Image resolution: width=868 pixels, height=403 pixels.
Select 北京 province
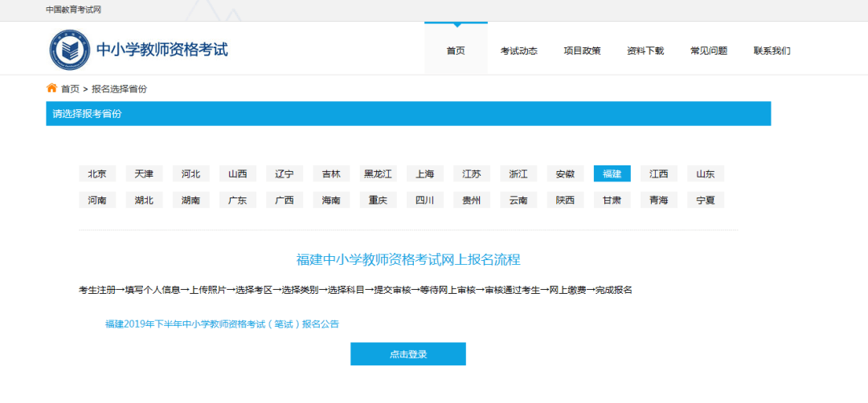click(97, 173)
